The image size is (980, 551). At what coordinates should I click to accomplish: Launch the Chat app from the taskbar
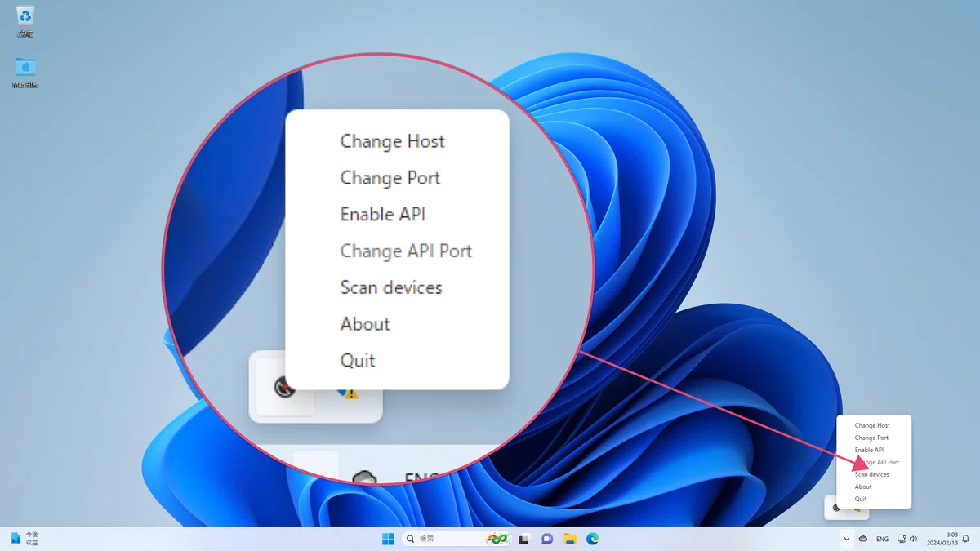tap(547, 539)
